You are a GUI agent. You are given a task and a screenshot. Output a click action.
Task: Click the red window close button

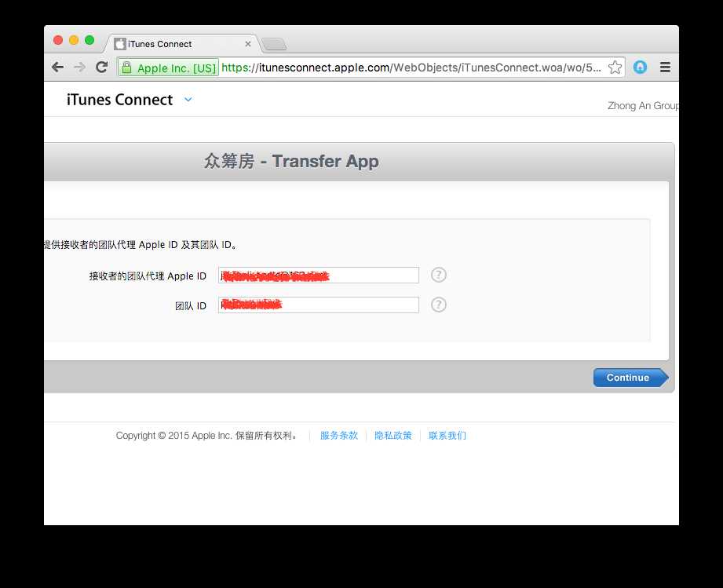click(58, 40)
